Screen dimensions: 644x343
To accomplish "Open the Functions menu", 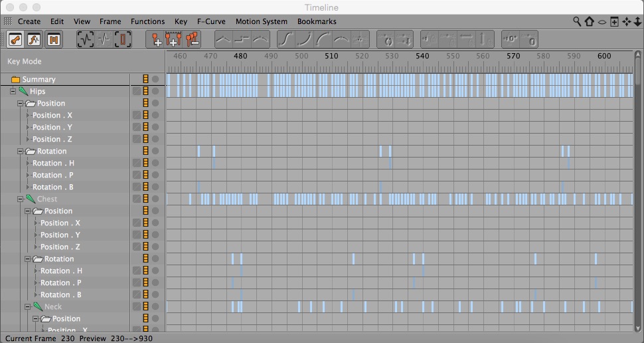I will (147, 21).
